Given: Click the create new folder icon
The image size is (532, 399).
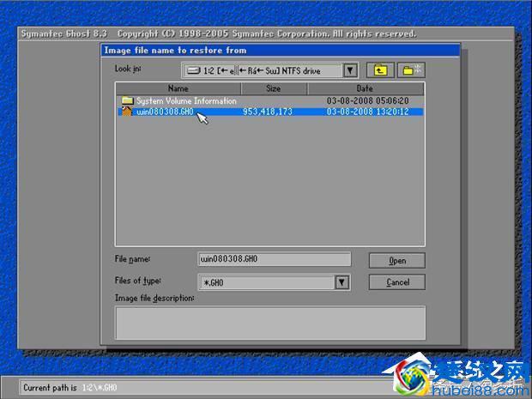Looking at the screenshot, I should (411, 70).
